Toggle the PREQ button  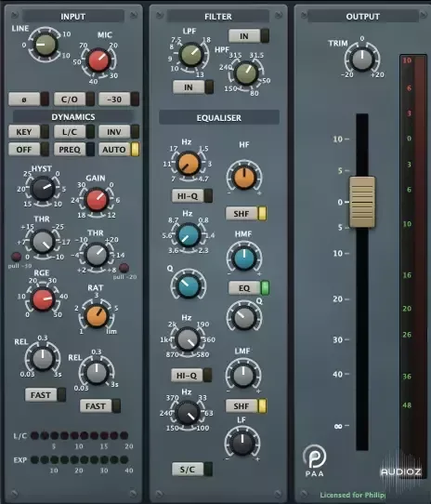[x=74, y=149]
